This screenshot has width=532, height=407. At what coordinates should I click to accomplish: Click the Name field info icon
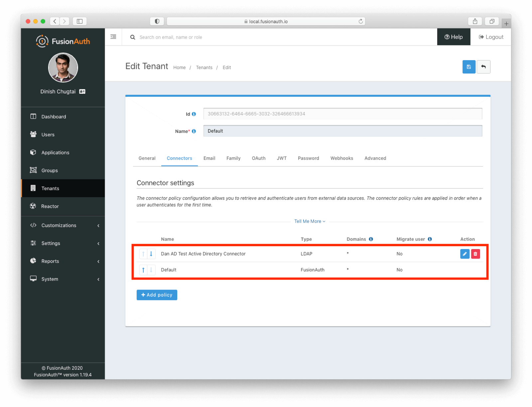[194, 131]
